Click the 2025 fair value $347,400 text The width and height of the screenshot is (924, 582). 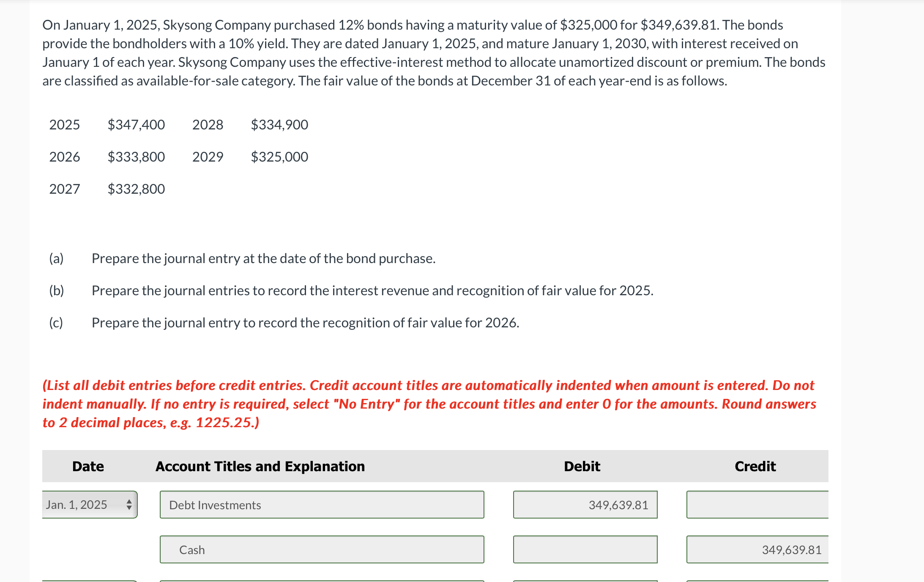(136, 124)
